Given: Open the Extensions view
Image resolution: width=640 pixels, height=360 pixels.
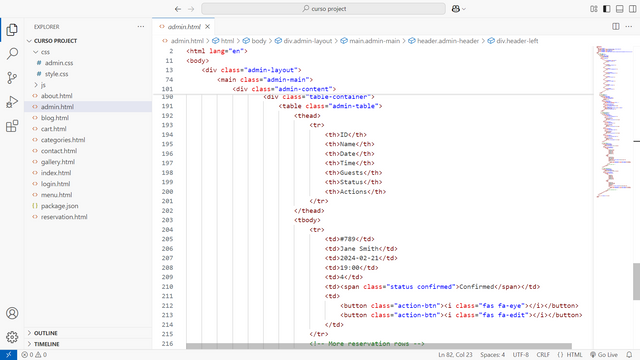Looking at the screenshot, I should coord(12,126).
